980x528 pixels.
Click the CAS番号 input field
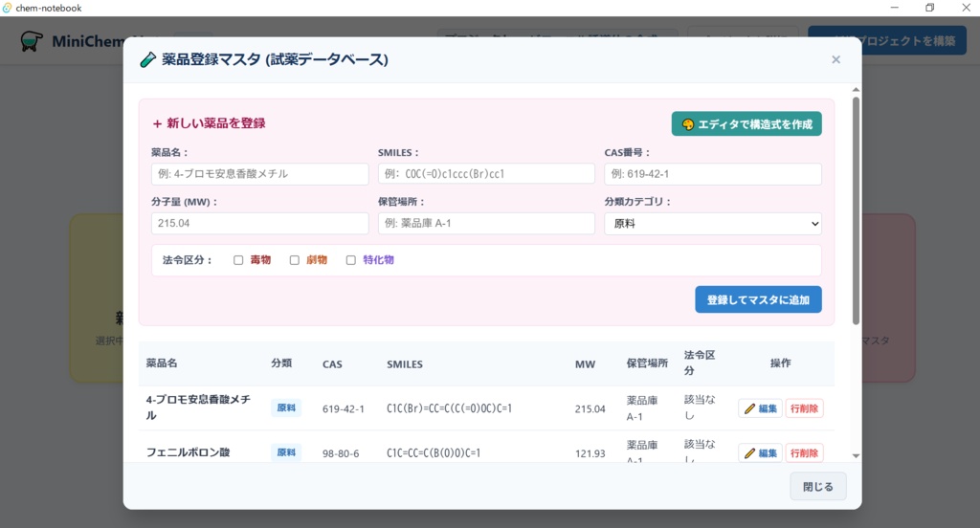click(712, 174)
